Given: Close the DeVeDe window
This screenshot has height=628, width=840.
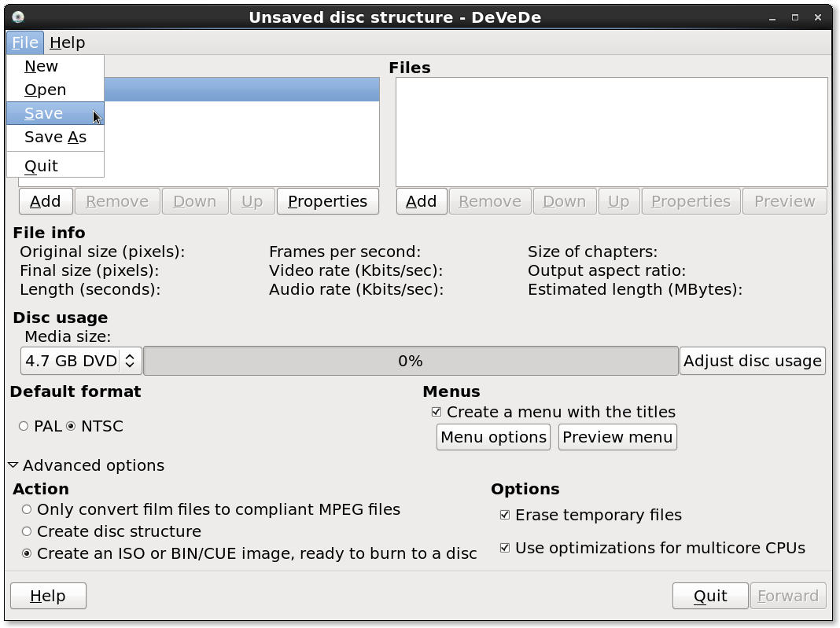Looking at the screenshot, I should tap(817, 17).
